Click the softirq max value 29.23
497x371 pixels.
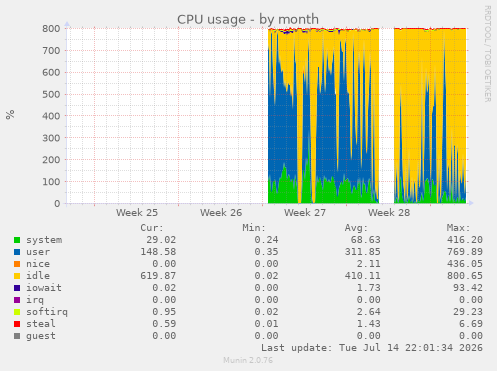468,312
